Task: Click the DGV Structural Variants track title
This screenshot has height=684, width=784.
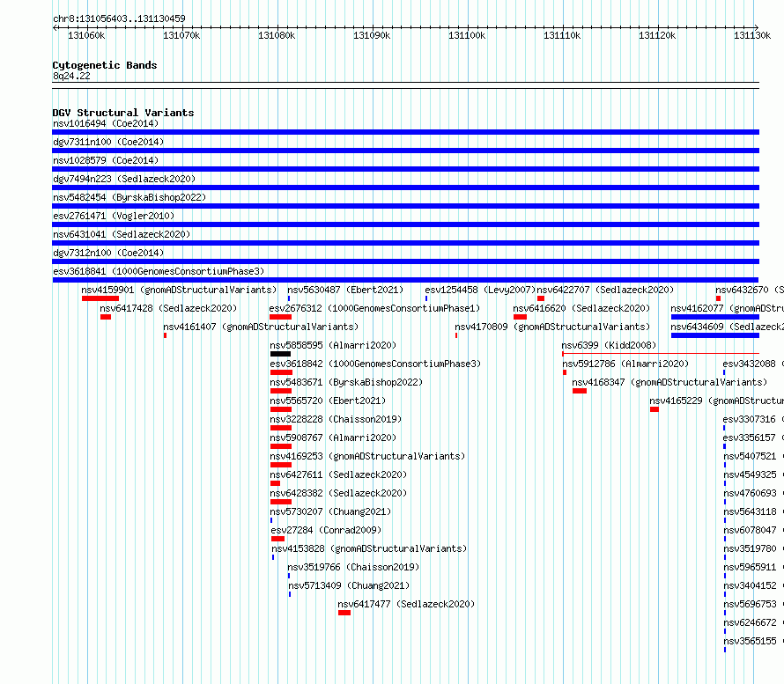Action: 123,113
